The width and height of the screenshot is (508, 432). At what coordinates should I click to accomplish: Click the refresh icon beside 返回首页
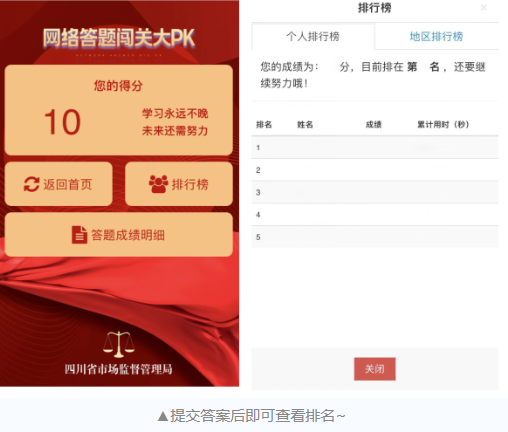click(x=32, y=184)
